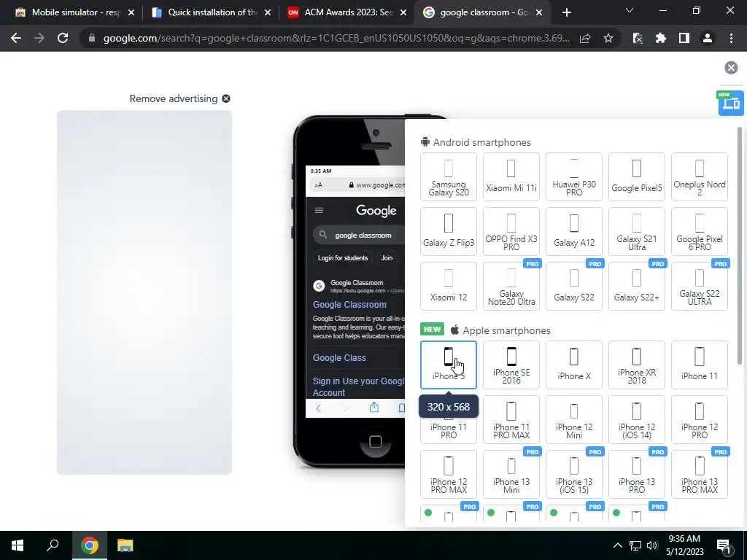Switch to Mobile simulator tab
This screenshot has width=747, height=560.
74,12
